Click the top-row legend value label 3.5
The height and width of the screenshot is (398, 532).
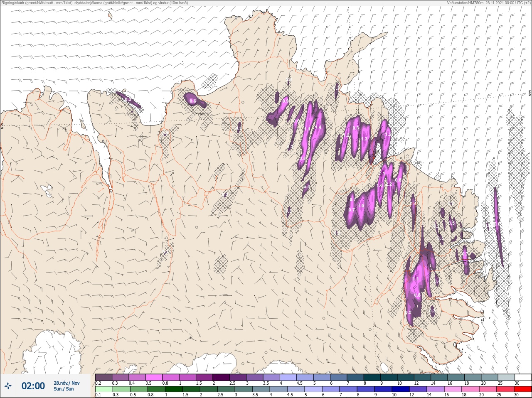tap(266, 383)
